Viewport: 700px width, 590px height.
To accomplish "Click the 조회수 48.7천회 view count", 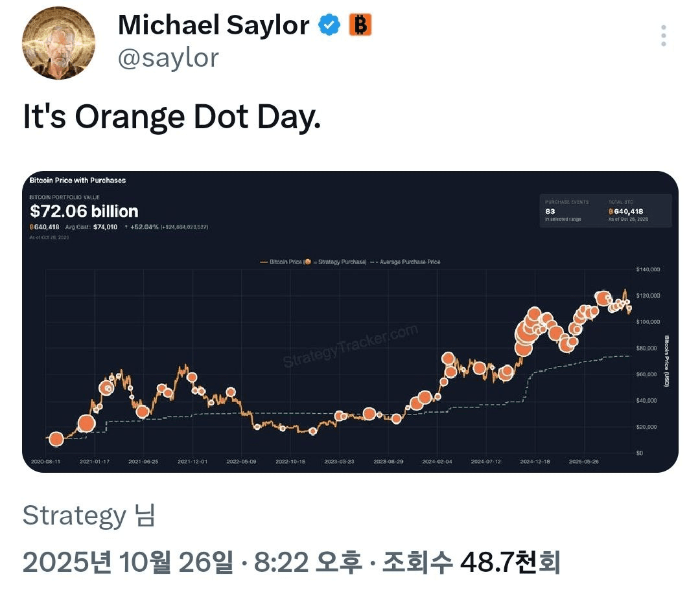I will [471, 562].
